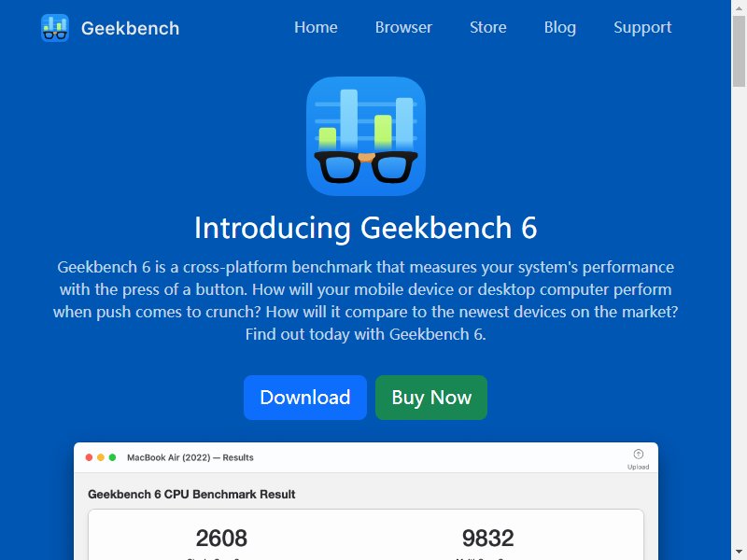This screenshot has height=560, width=747.
Task: Click the small Geekbench logo icon in the navbar
Action: click(55, 28)
